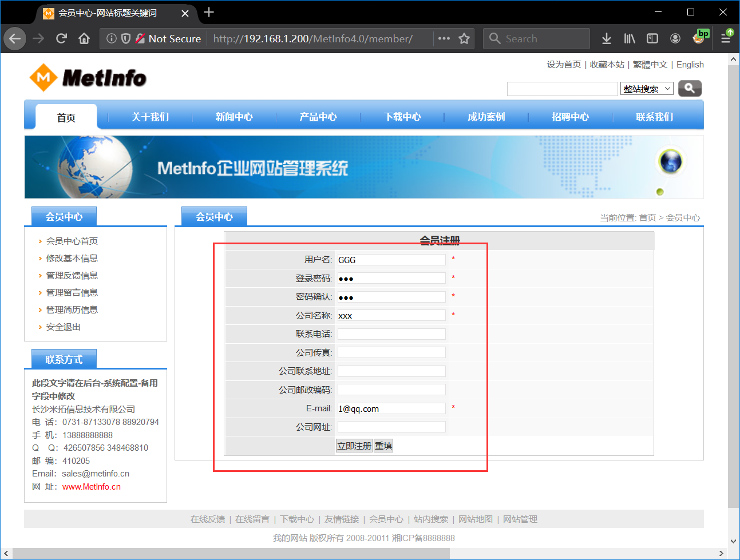This screenshot has height=560, width=740.
Task: Go back with the browser back arrow
Action: click(15, 39)
